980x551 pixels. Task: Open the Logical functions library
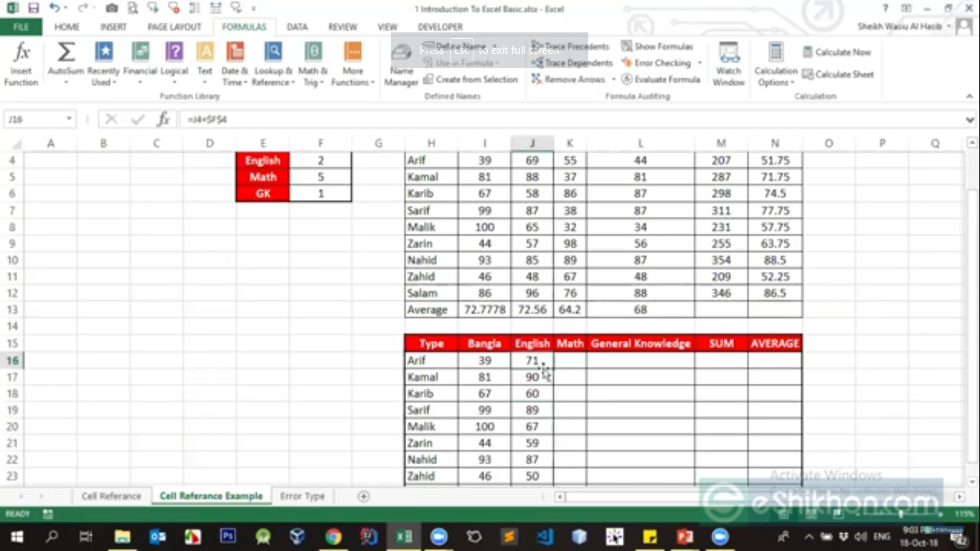coord(174,63)
